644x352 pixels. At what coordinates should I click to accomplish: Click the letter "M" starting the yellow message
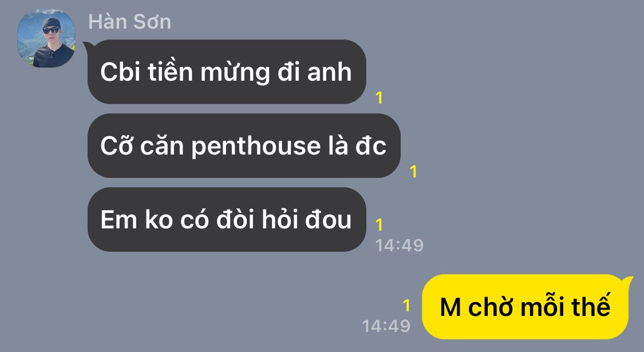coord(450,307)
